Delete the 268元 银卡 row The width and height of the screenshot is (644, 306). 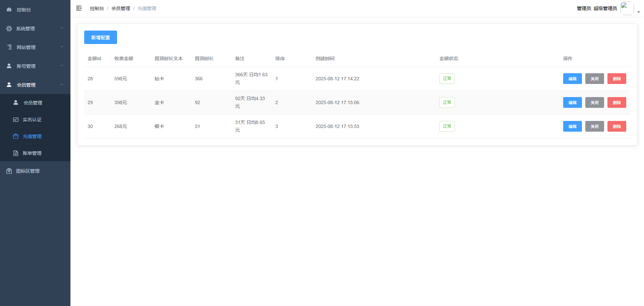616,126
